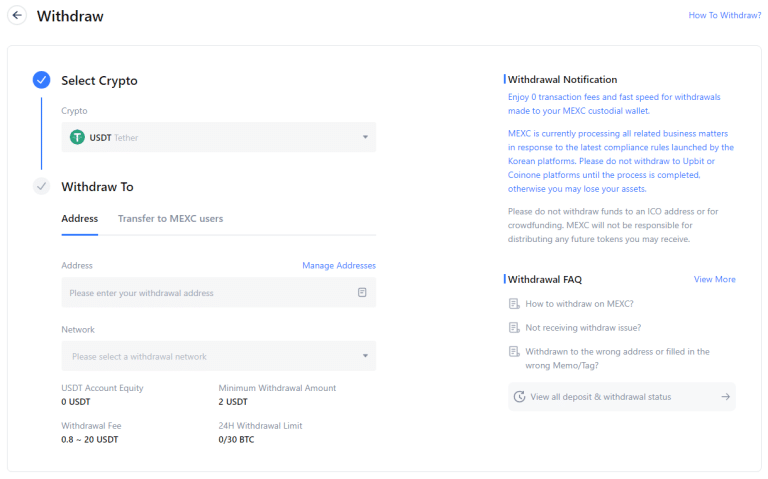The width and height of the screenshot is (768, 479).
Task: Click the Tether USDT coin icon
Action: [x=77, y=137]
